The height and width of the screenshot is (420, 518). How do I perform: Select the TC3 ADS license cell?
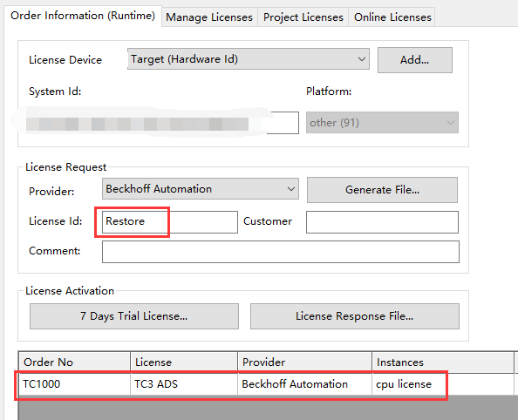(184, 384)
